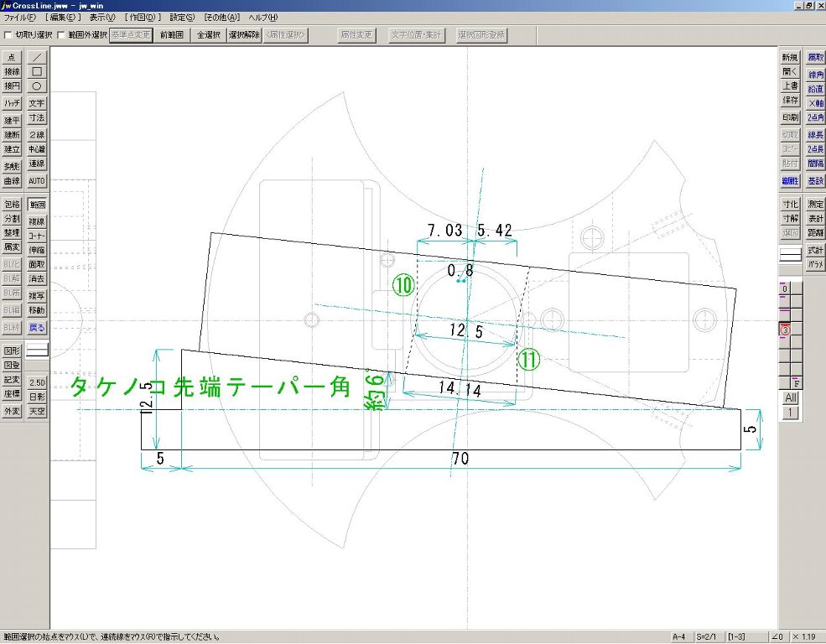The width and height of the screenshot is (826, 644).
Task: Open the 設定(S) menu
Action: click(x=182, y=18)
